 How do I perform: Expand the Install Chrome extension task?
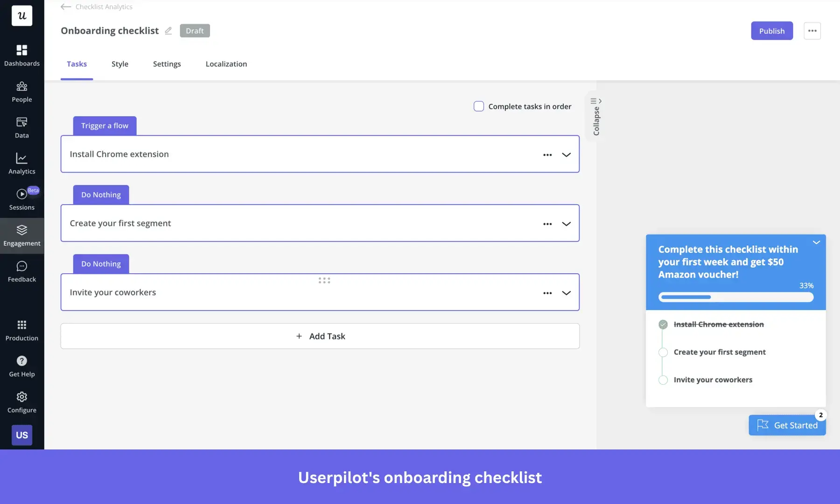click(566, 154)
